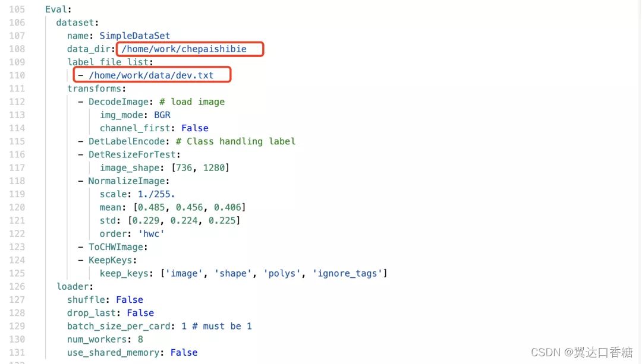Screen dimensions: 642x364
Task: Click the 'Eval:' key on line 105
Action: pos(58,10)
